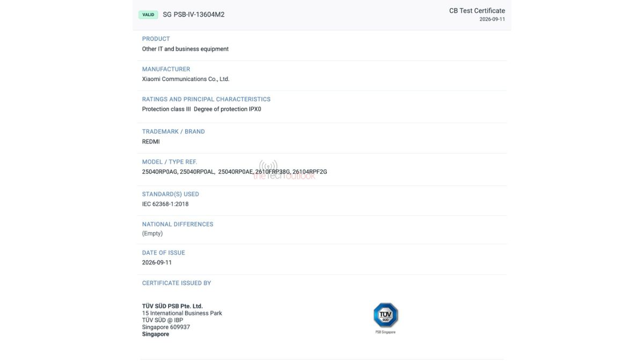The width and height of the screenshot is (644, 362).
Task: Click the PSB Singapore caption under logo
Action: [385, 332]
